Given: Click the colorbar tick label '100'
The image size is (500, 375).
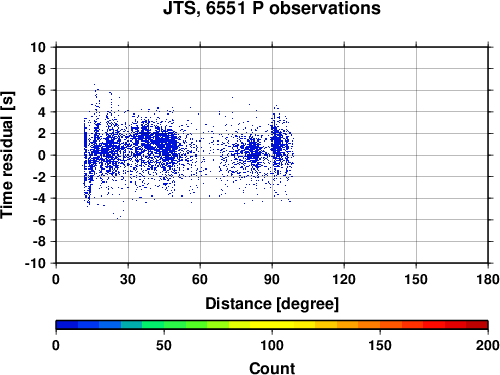Looking at the screenshot, I should point(272,345).
